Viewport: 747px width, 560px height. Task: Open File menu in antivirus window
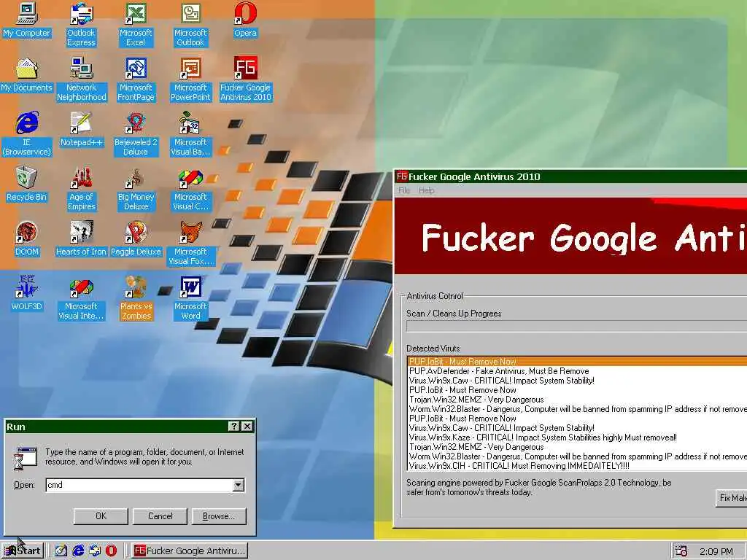coord(404,190)
